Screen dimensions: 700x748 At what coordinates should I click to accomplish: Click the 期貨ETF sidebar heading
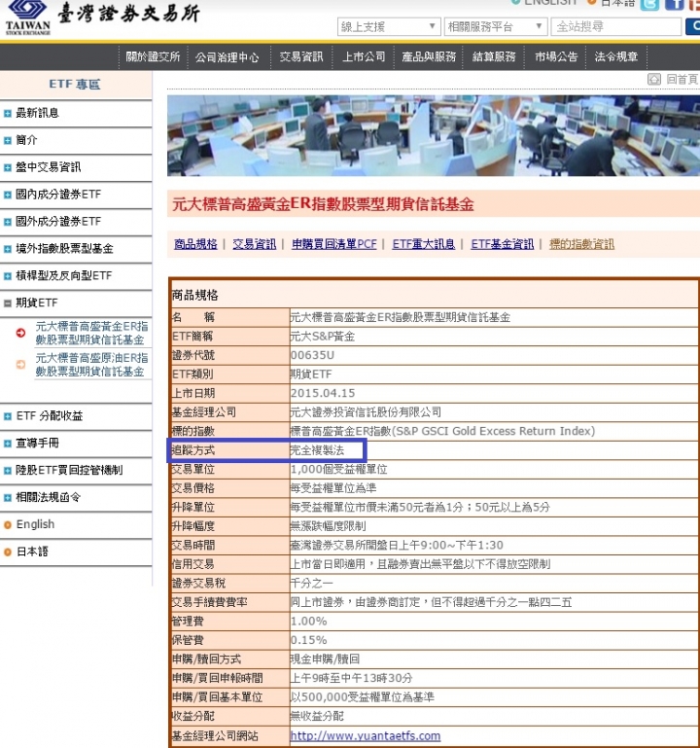(36, 303)
